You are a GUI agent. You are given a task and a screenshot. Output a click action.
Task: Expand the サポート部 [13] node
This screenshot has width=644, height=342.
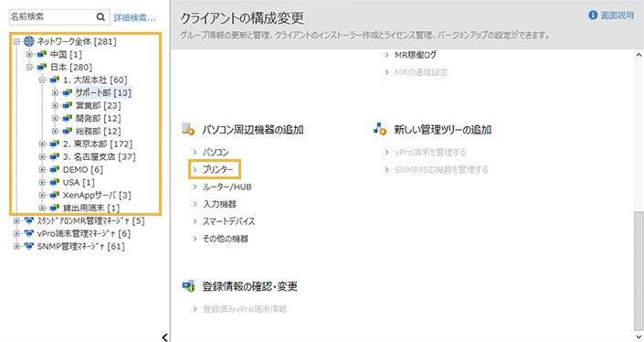click(x=55, y=93)
